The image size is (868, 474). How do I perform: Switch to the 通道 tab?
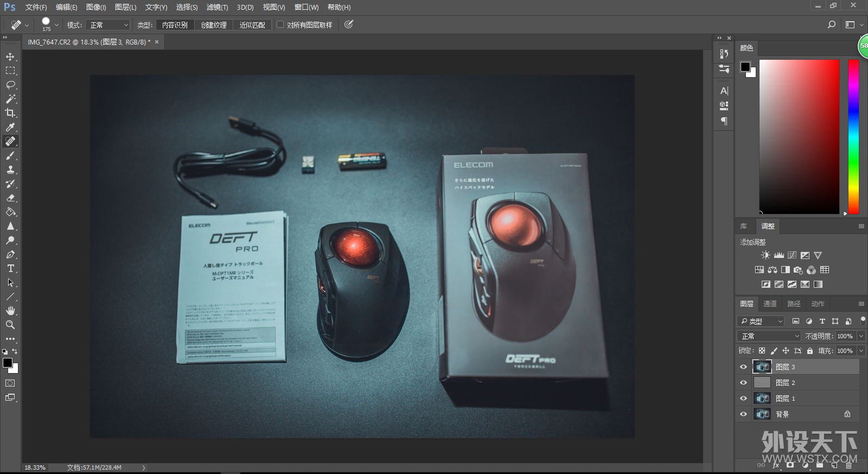coord(770,304)
